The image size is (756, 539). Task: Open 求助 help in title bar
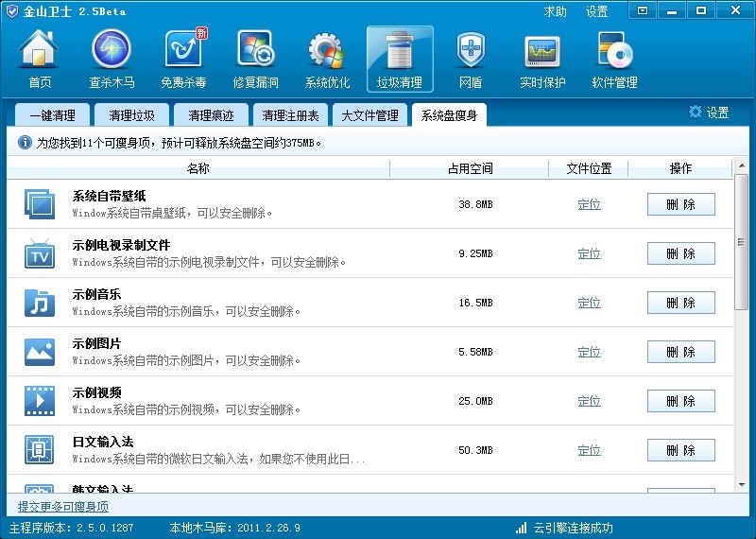coord(555,11)
